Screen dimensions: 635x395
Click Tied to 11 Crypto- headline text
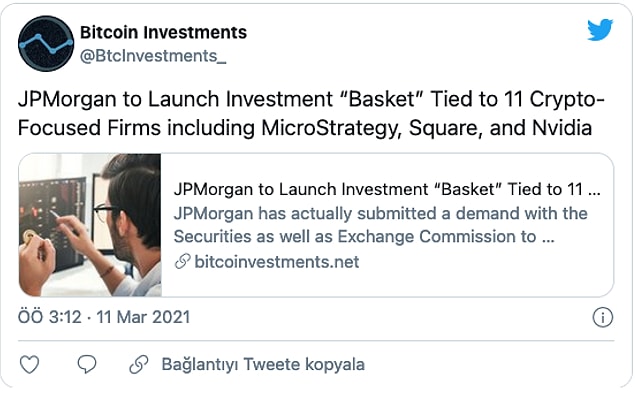[518, 99]
